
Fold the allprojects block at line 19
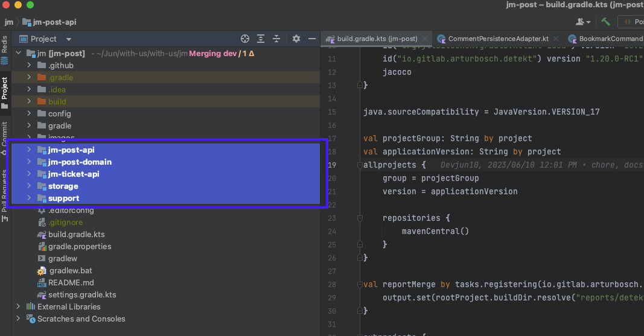360,165
